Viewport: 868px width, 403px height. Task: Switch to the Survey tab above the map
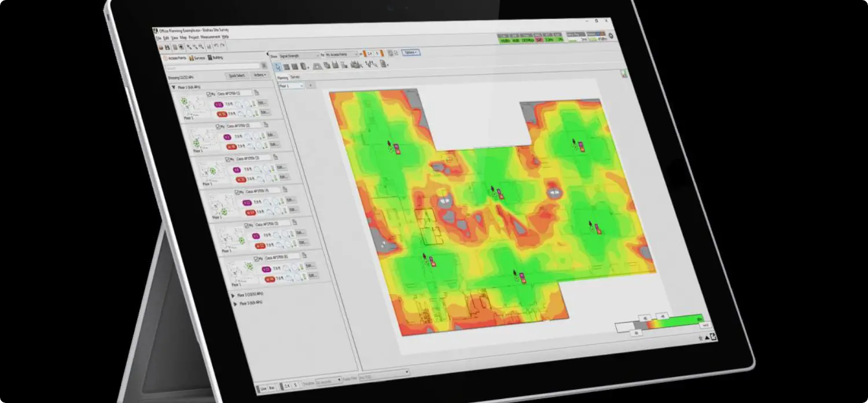coord(295,77)
